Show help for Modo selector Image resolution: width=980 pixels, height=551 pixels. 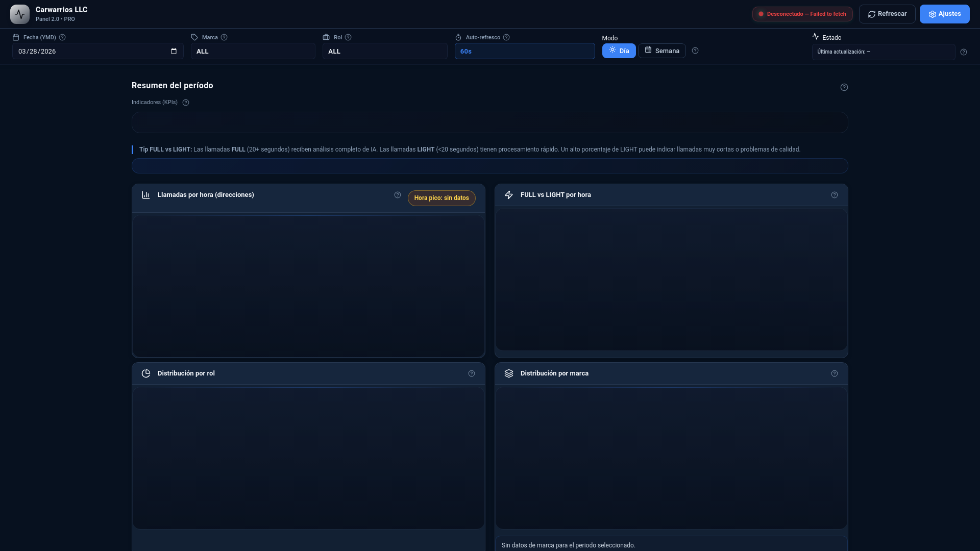coord(695,51)
